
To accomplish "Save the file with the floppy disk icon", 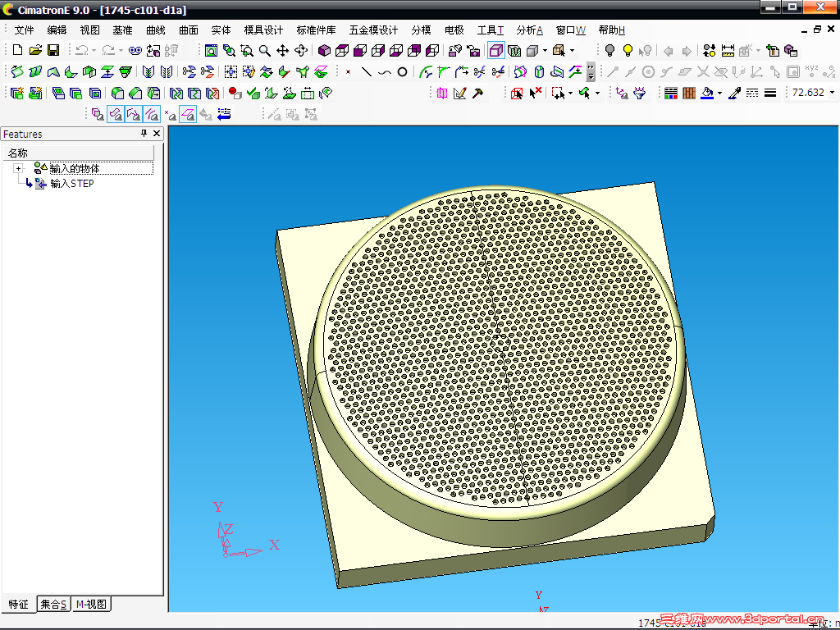I will tap(53, 50).
